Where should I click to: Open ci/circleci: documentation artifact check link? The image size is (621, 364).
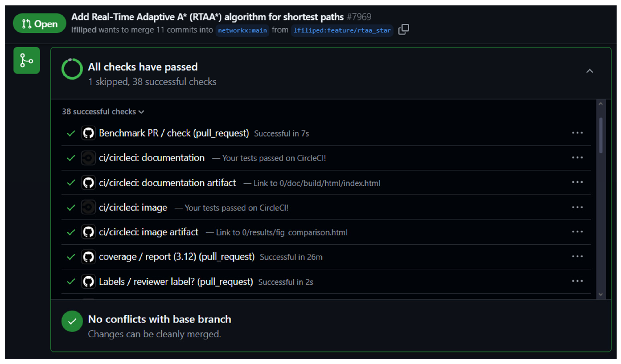167,183
